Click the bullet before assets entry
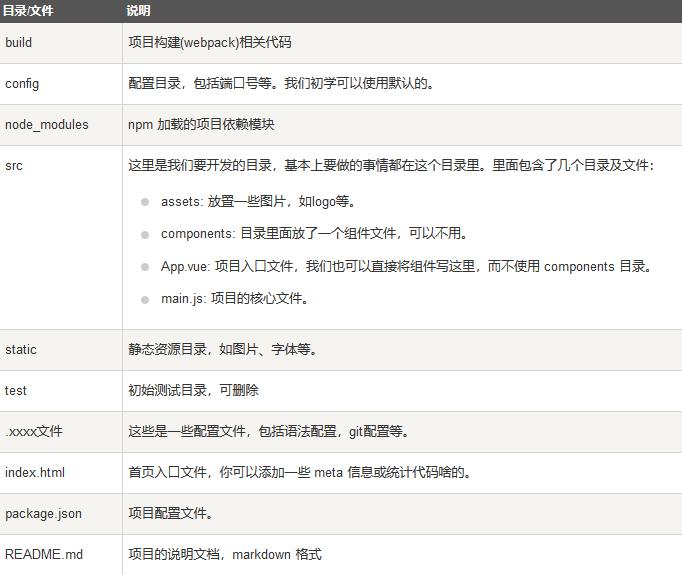Viewport: 682px width, 575px height. tap(145, 202)
